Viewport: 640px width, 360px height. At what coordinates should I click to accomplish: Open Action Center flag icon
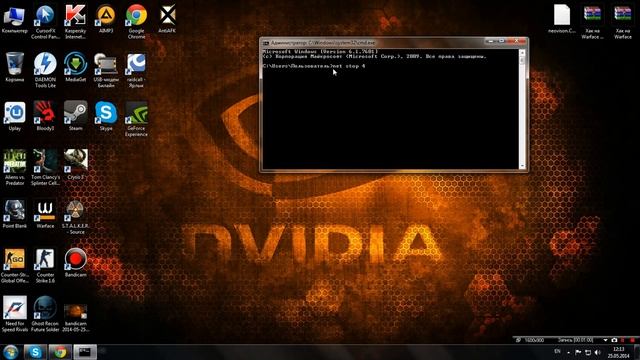pos(578,352)
